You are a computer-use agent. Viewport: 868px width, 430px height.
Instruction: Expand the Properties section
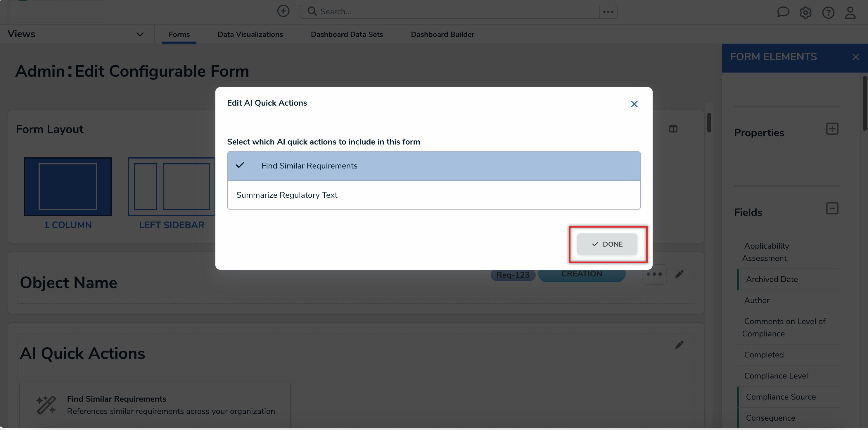point(832,129)
